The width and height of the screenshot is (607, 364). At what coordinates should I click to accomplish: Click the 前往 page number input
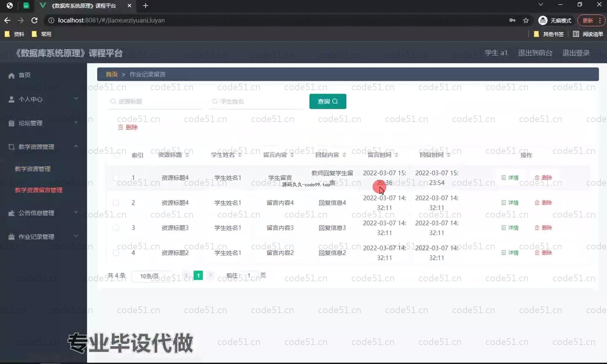(249, 276)
